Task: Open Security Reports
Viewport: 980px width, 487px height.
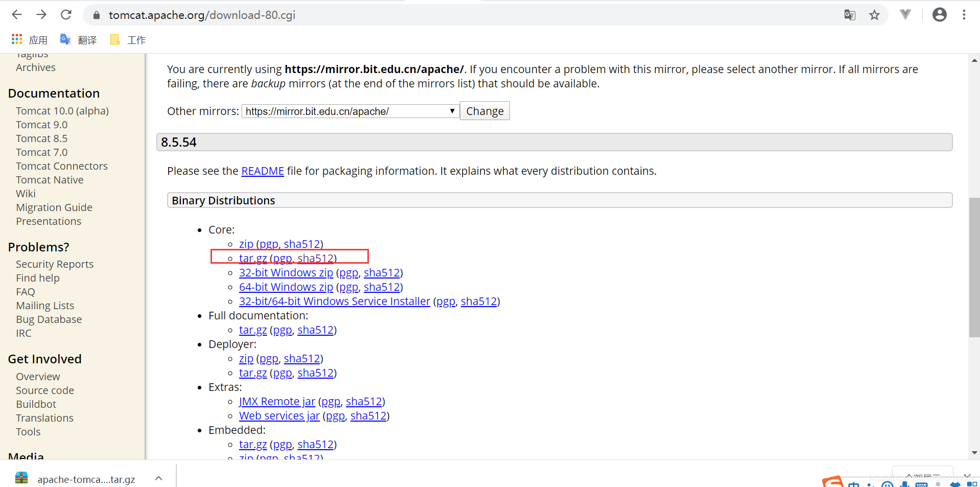Action: pos(55,264)
